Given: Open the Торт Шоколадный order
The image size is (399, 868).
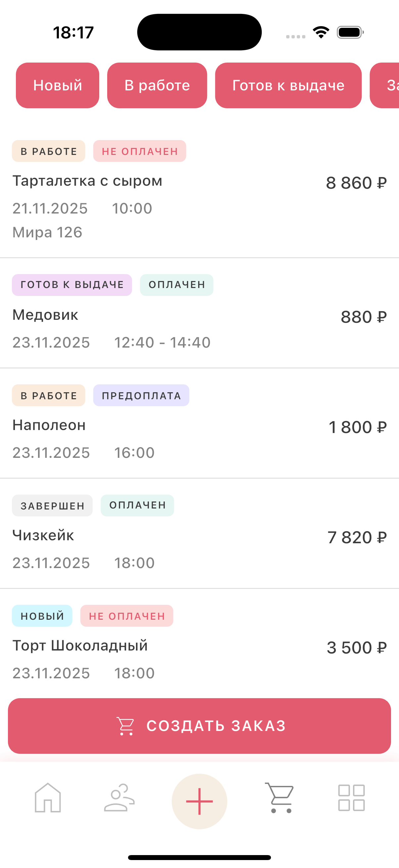Looking at the screenshot, I should pyautogui.click(x=199, y=648).
